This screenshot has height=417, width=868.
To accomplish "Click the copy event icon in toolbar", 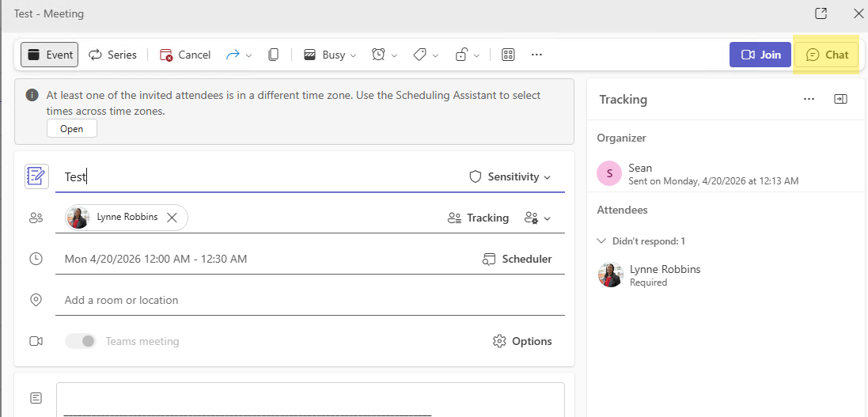I will pyautogui.click(x=273, y=55).
